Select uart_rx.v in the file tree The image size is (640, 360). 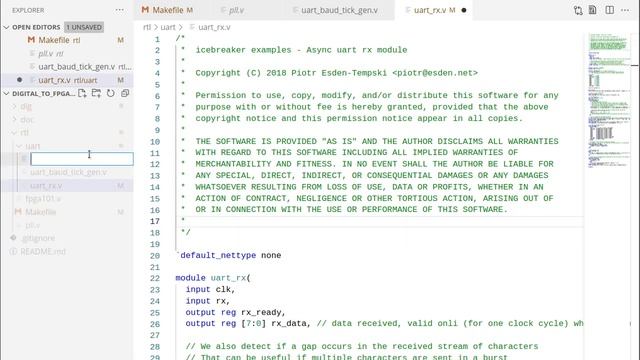67,186
